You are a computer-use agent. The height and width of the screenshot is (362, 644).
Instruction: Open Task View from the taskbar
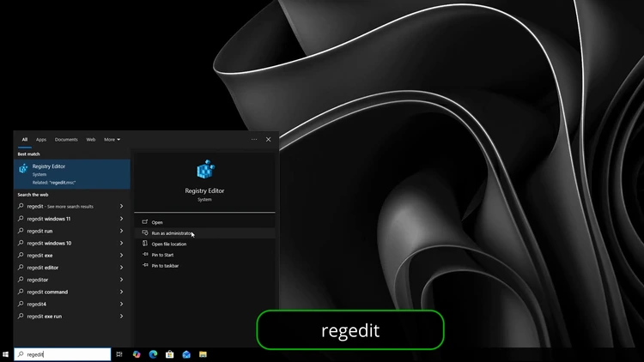tap(119, 354)
